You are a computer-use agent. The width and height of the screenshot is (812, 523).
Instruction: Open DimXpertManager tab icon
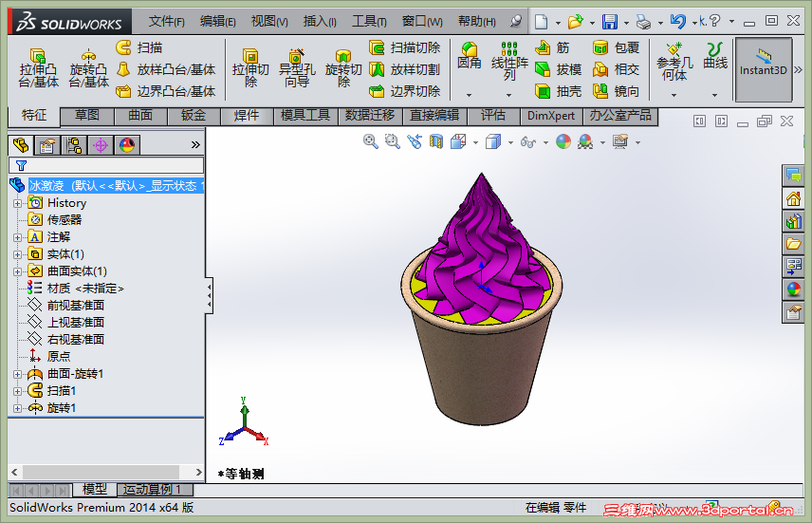101,145
